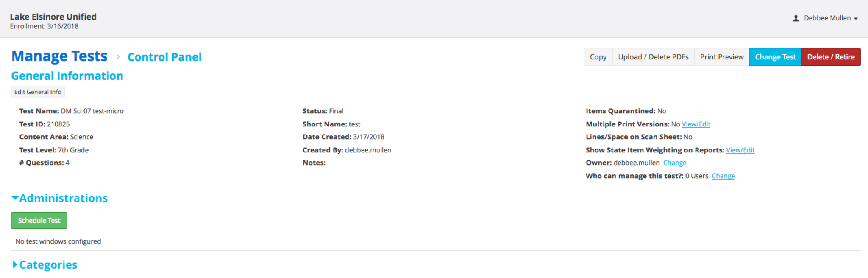Expand the Categories section
868x278 pixels.
tap(15, 265)
